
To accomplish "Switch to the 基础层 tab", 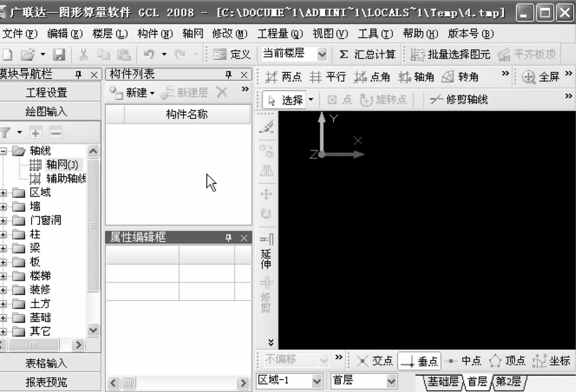I will [x=443, y=382].
